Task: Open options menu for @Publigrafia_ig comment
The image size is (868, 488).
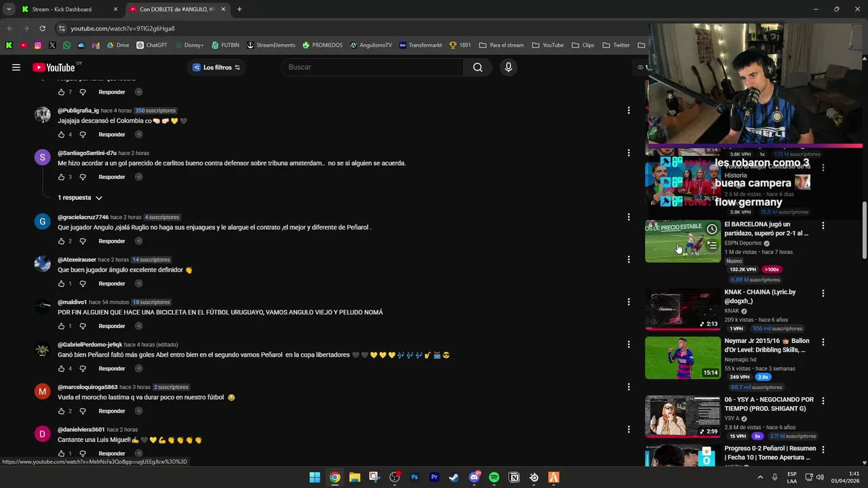Action: tap(629, 110)
